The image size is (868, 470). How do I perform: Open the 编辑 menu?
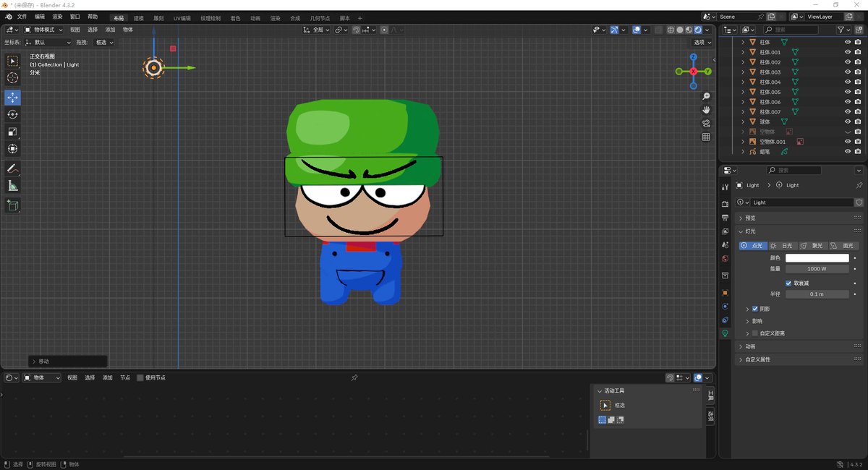(39, 17)
